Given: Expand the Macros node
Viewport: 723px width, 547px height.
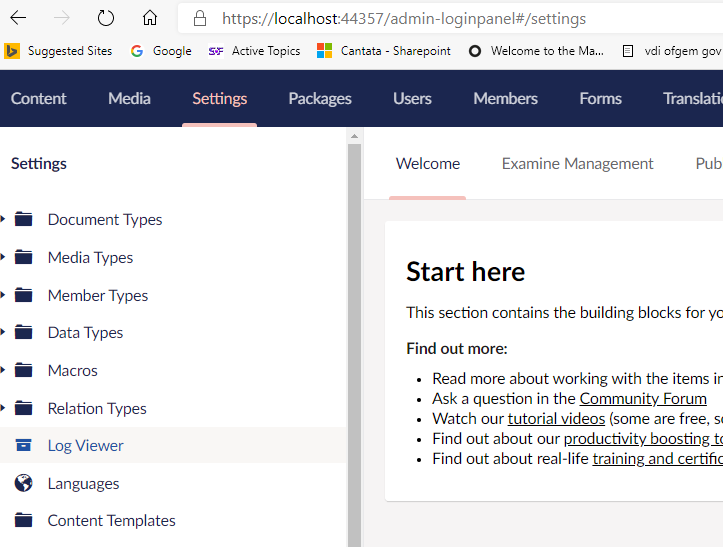Looking at the screenshot, I should (x=2, y=370).
